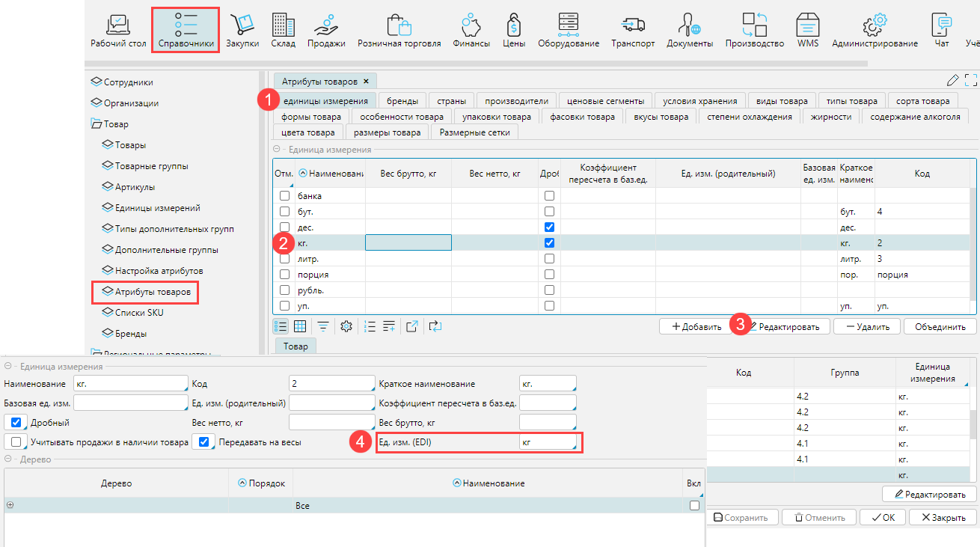Expand the Все tree row

click(x=10, y=506)
